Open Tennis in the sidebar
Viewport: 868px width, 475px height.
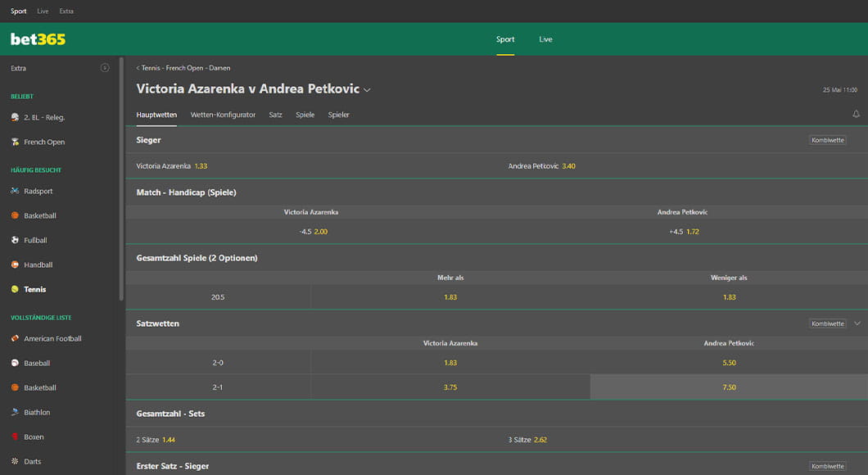pos(35,289)
